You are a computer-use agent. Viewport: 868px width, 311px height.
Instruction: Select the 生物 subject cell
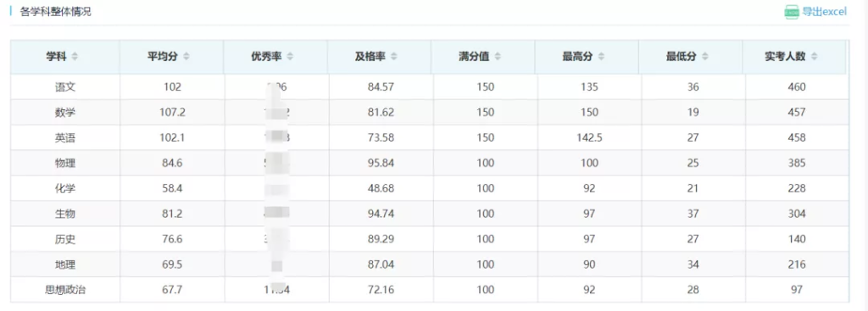[65, 214]
